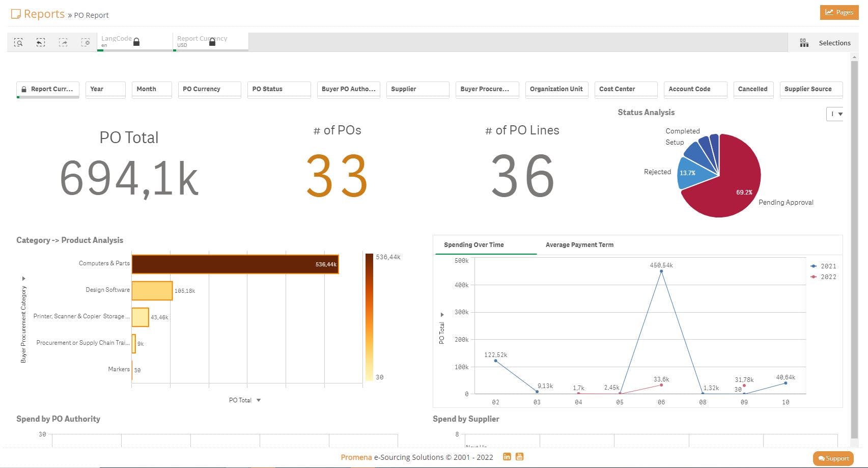Click the Reports breadcrumb link
The height and width of the screenshot is (468, 868).
tap(44, 14)
